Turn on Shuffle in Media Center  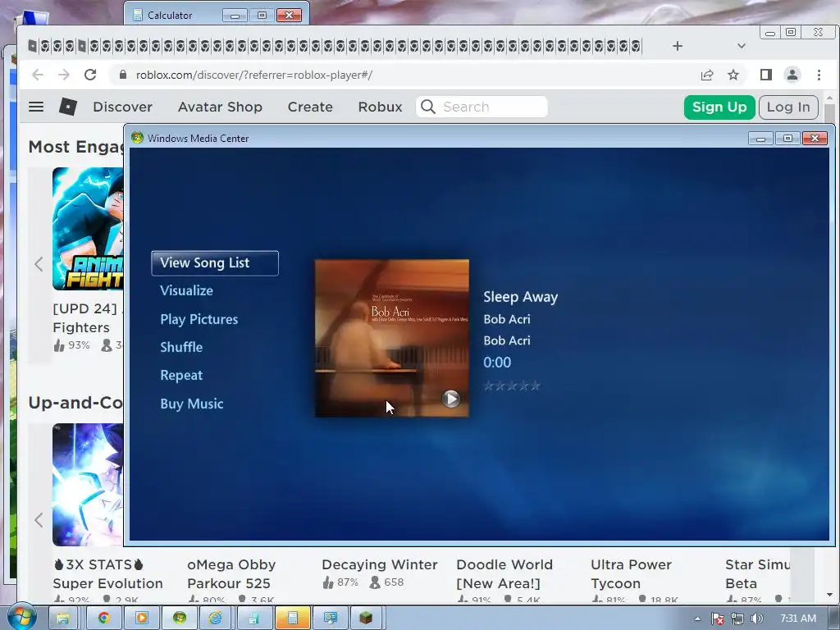click(x=181, y=347)
